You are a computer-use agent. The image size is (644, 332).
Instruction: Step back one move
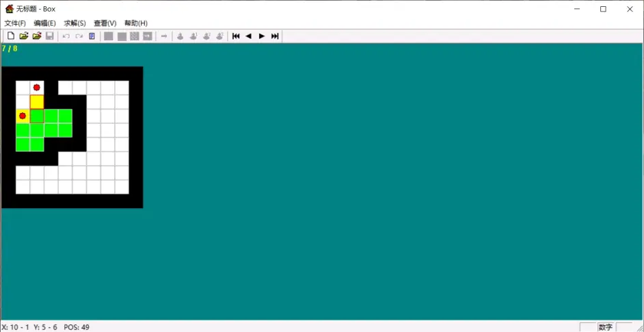(248, 36)
